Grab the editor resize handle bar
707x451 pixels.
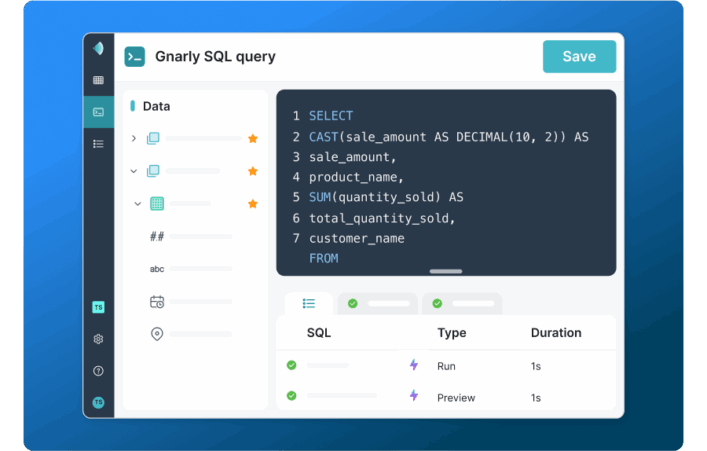pos(446,272)
